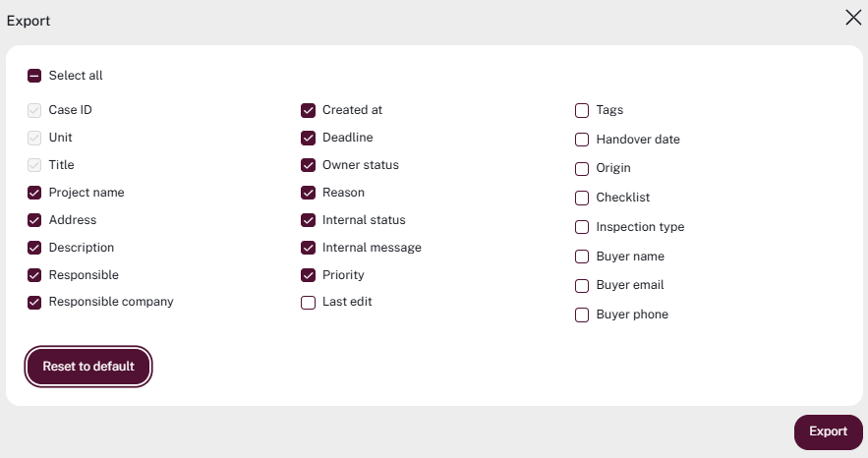Uncheck the Responsible checkbox

point(34,275)
